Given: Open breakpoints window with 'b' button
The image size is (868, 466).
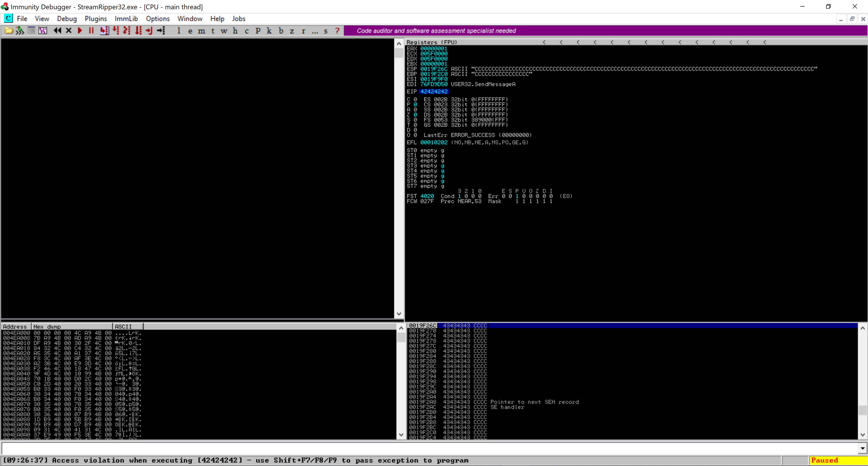Looking at the screenshot, I should [x=281, y=31].
